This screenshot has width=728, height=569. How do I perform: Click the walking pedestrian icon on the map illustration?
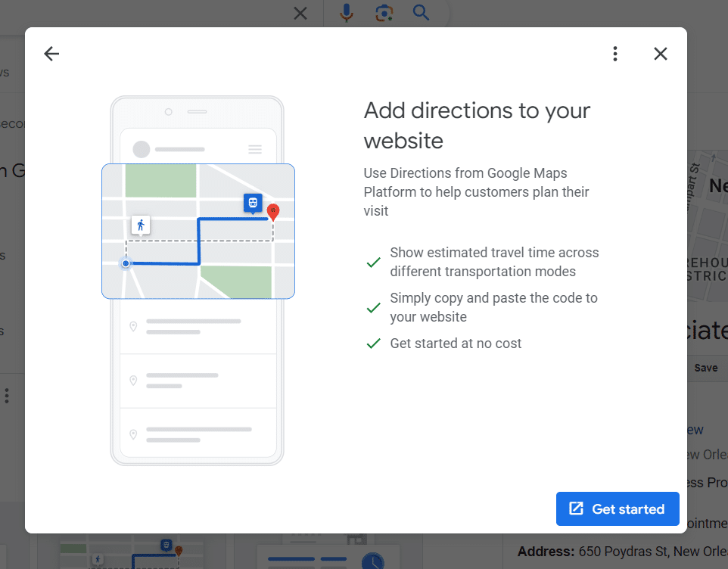[x=141, y=225]
